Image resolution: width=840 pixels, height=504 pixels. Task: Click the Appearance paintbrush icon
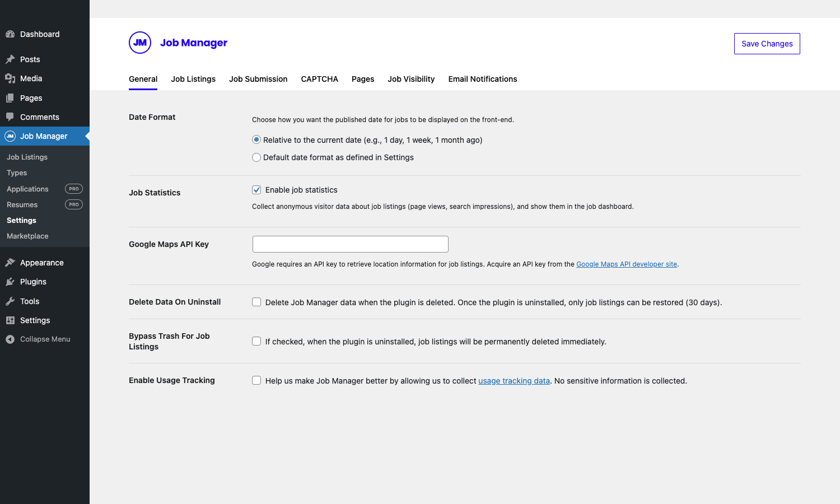[x=10, y=263]
